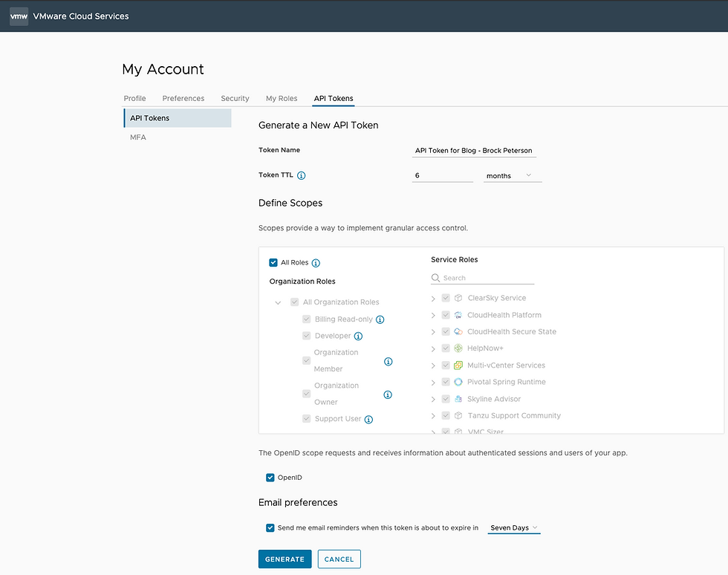
Task: Toggle the Organization Owner checkbox
Action: pos(306,394)
